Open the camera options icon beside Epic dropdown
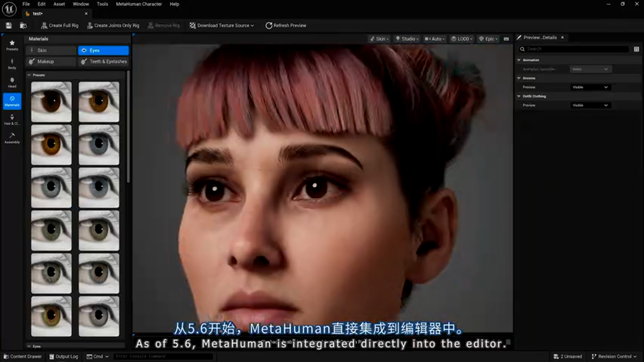The height and width of the screenshot is (362, 644). (x=506, y=38)
